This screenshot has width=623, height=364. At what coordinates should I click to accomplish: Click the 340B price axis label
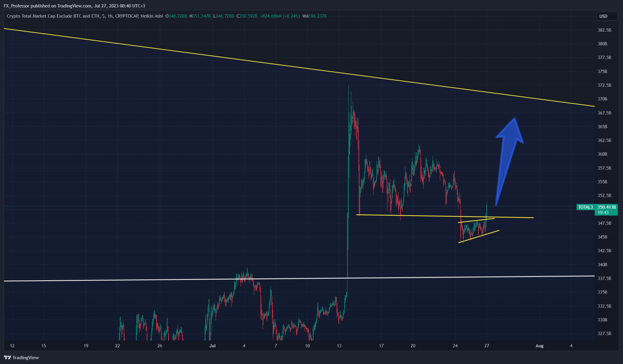click(x=602, y=265)
